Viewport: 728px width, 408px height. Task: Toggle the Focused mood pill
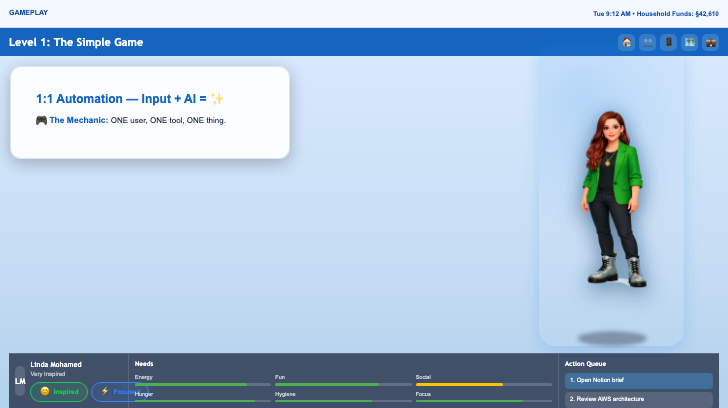(119, 392)
